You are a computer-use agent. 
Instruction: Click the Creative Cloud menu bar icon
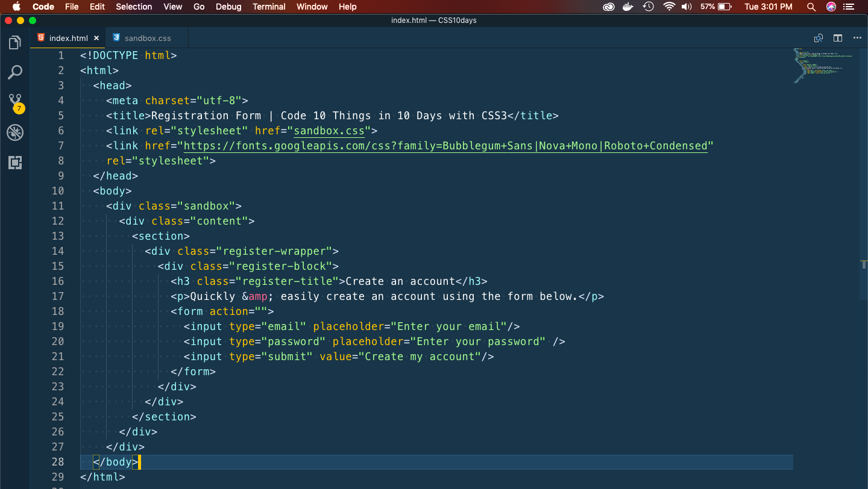[x=609, y=7]
